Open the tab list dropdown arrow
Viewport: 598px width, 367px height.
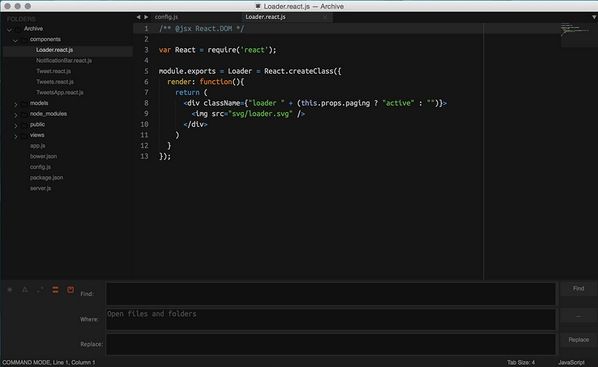[594, 17]
